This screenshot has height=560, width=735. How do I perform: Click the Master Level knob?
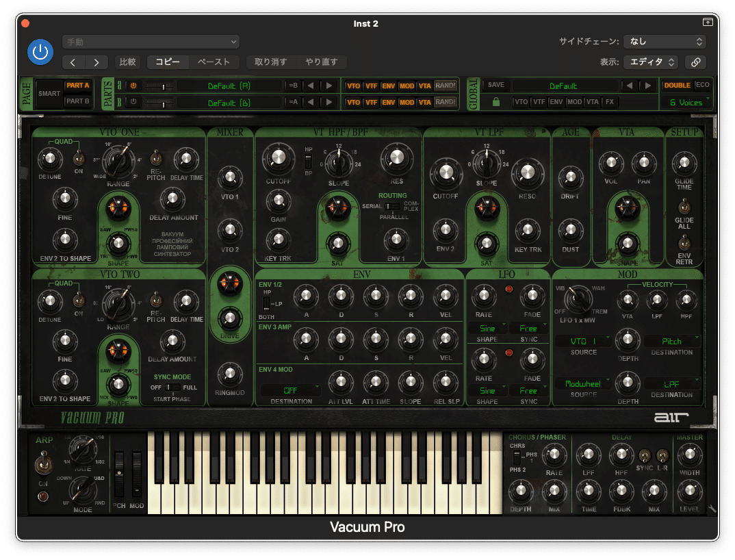(690, 491)
